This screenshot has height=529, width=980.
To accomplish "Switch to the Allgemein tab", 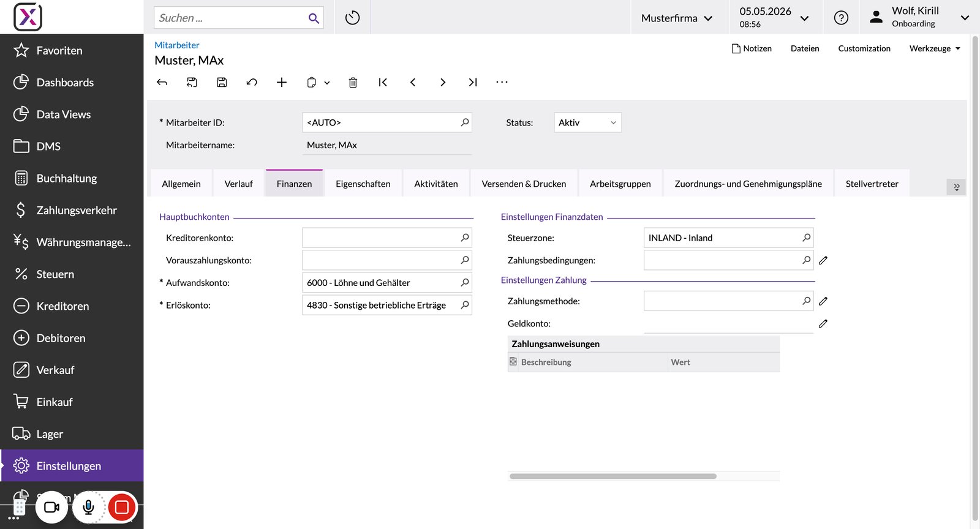I will (x=181, y=184).
